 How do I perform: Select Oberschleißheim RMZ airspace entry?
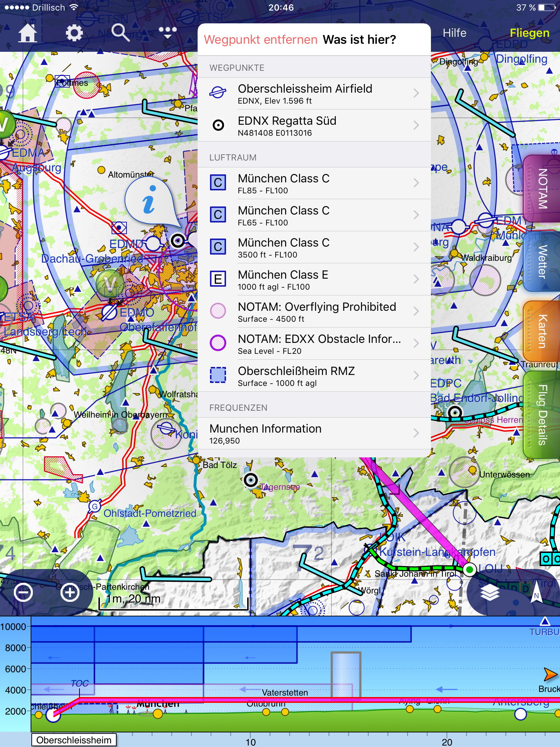(314, 376)
